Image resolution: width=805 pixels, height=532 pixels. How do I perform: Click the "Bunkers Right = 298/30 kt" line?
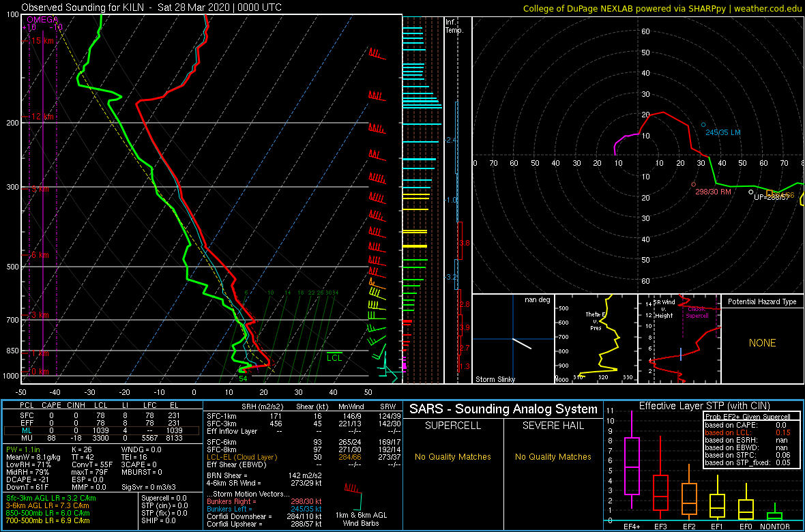[264, 502]
